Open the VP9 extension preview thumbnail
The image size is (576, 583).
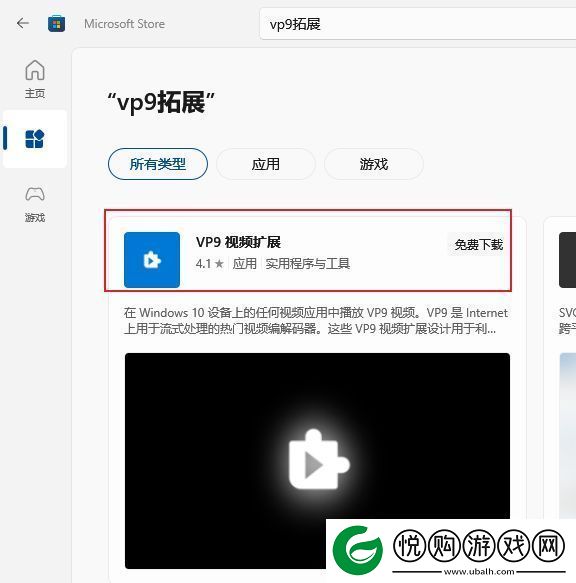click(317, 461)
